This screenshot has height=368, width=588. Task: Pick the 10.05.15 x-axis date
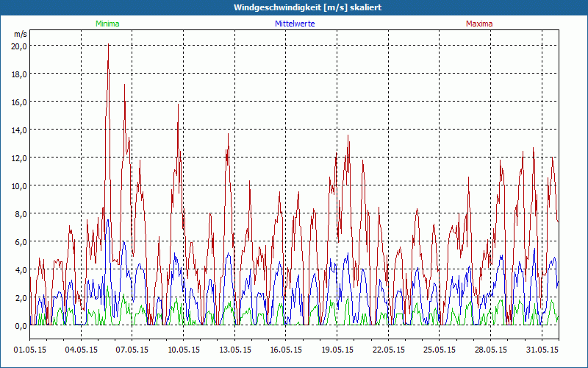click(184, 350)
